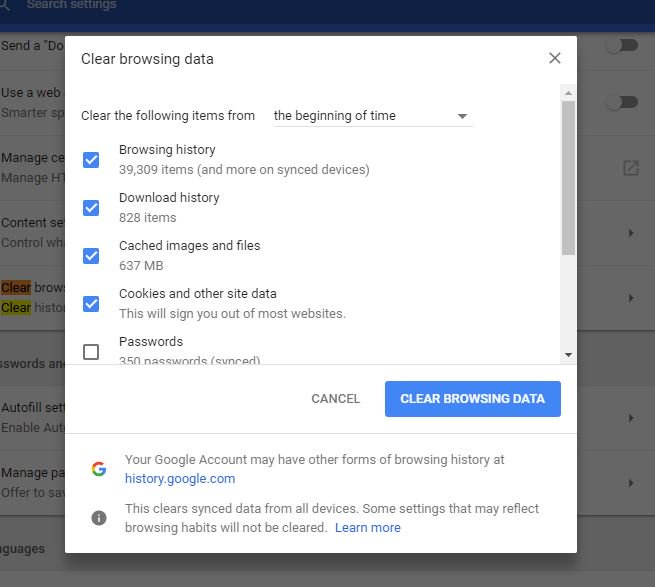Click the search magnifier icon
655x587 pixels.
click(x=4, y=5)
